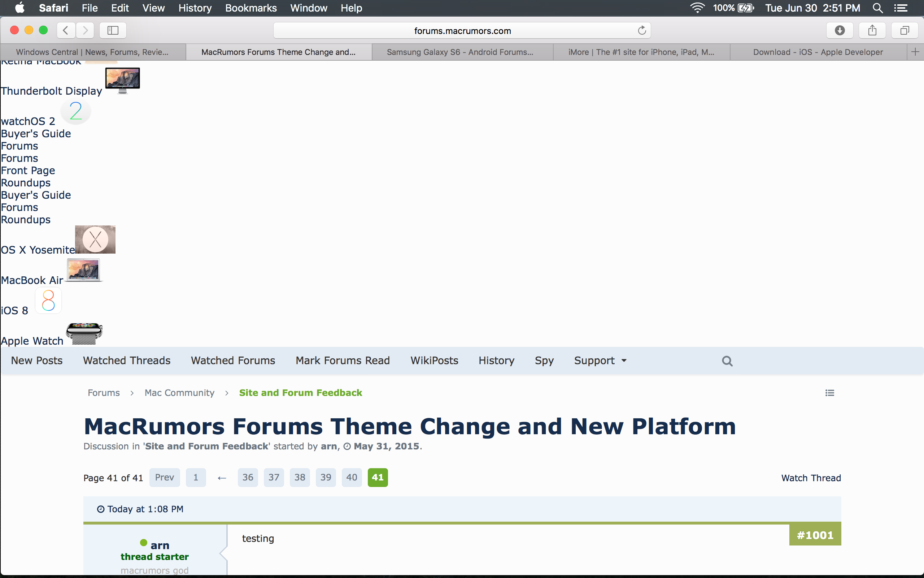Show all tabs overview
The image size is (924, 578).
pos(905,30)
